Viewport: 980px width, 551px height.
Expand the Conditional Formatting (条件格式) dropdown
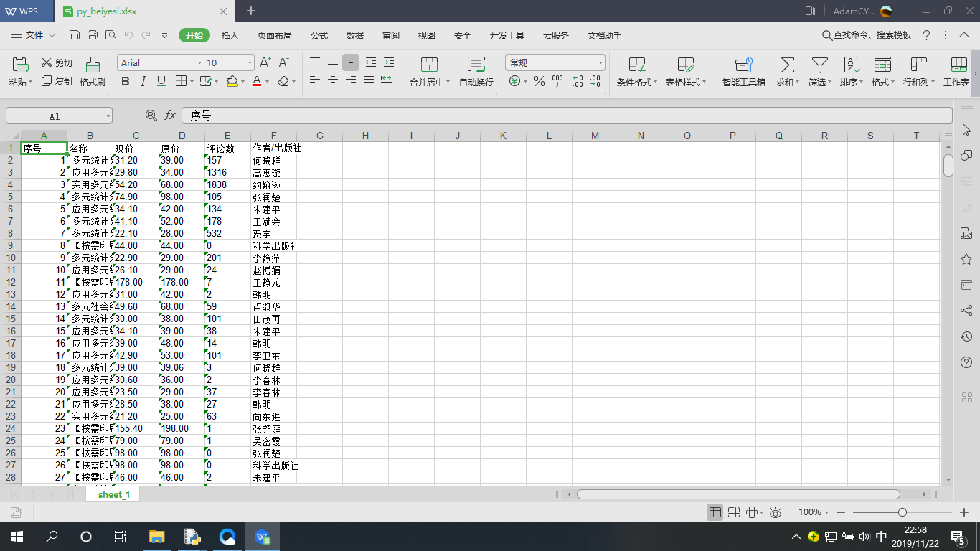655,83
